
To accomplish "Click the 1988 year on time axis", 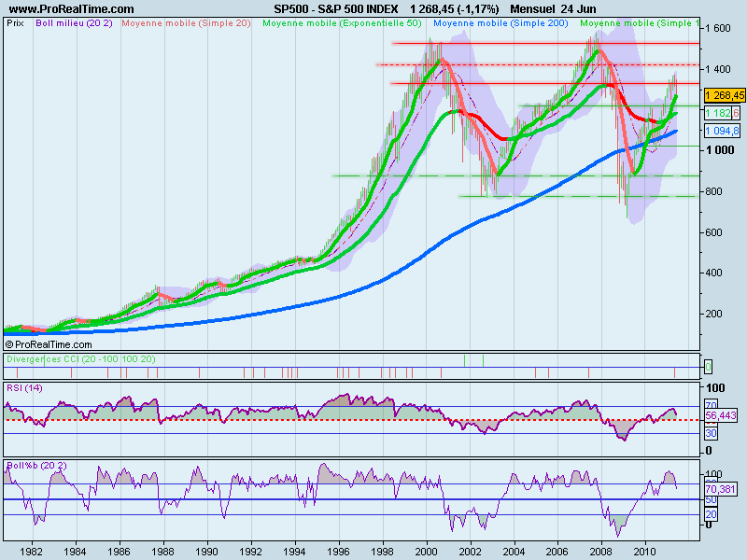I will point(162,552).
